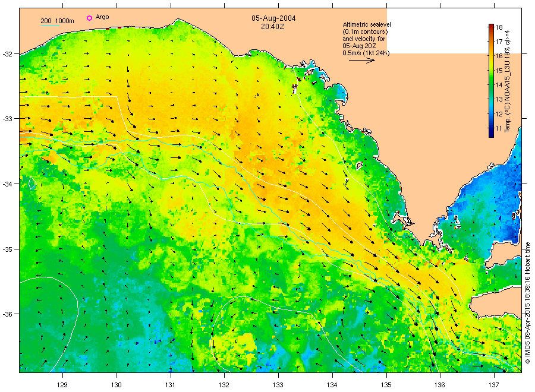Viewport: 535px width, 392px height.
Task: Click the '(0.1m contours)' legend line
Action: click(x=365, y=31)
